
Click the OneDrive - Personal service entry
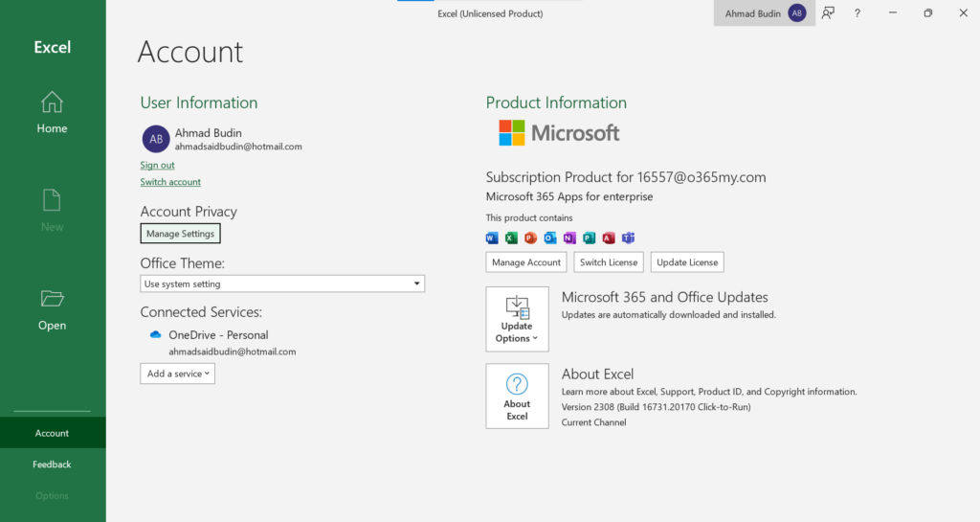point(218,335)
